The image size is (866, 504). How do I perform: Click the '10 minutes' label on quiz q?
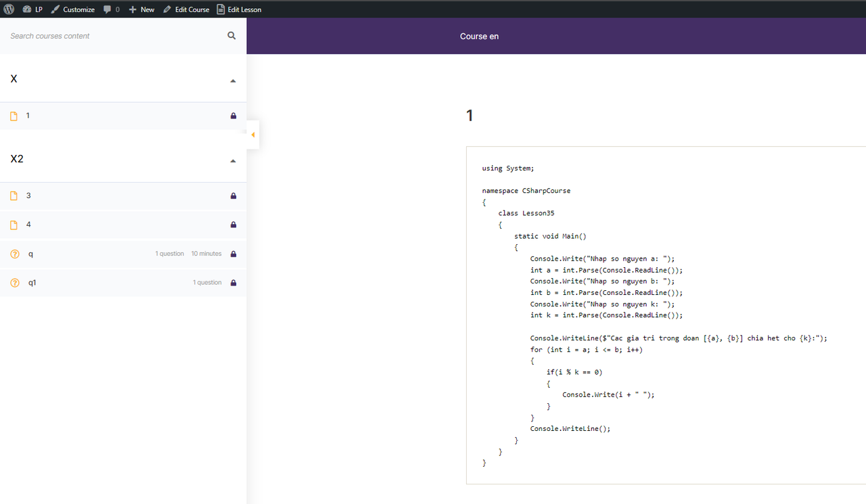pyautogui.click(x=206, y=254)
